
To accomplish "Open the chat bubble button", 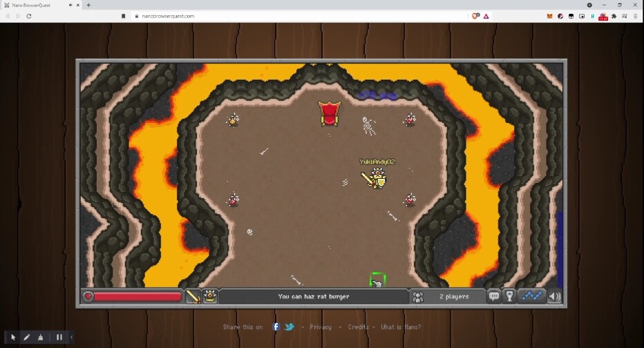I will (x=493, y=296).
